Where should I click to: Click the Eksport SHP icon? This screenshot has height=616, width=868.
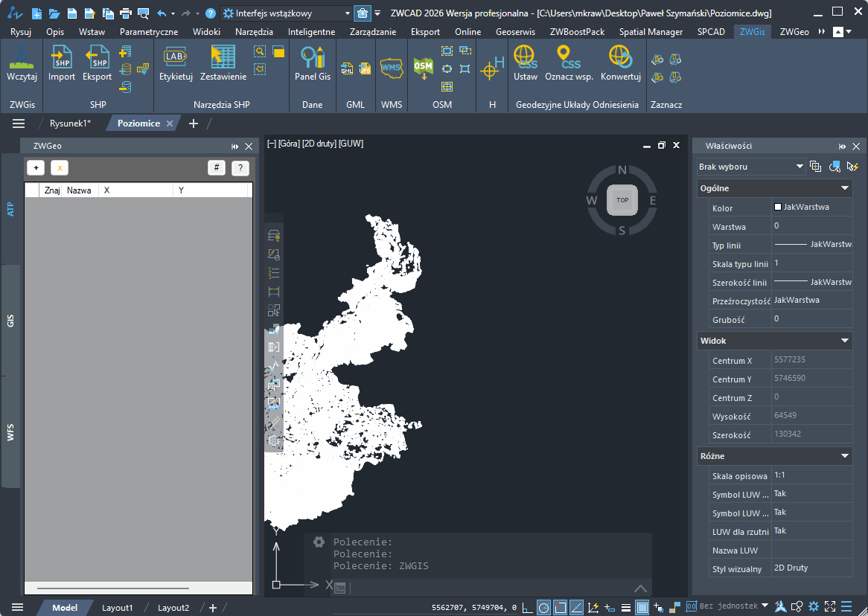pos(97,58)
